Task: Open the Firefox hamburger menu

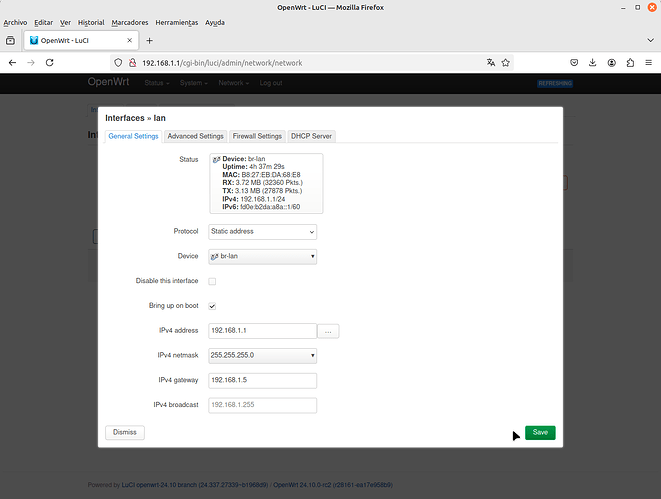Action: click(648, 62)
